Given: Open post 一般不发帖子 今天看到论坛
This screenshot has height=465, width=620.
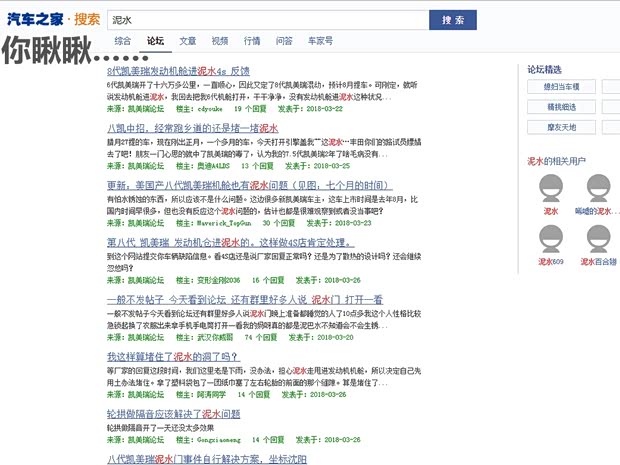Looking at the screenshot, I should (x=245, y=300).
